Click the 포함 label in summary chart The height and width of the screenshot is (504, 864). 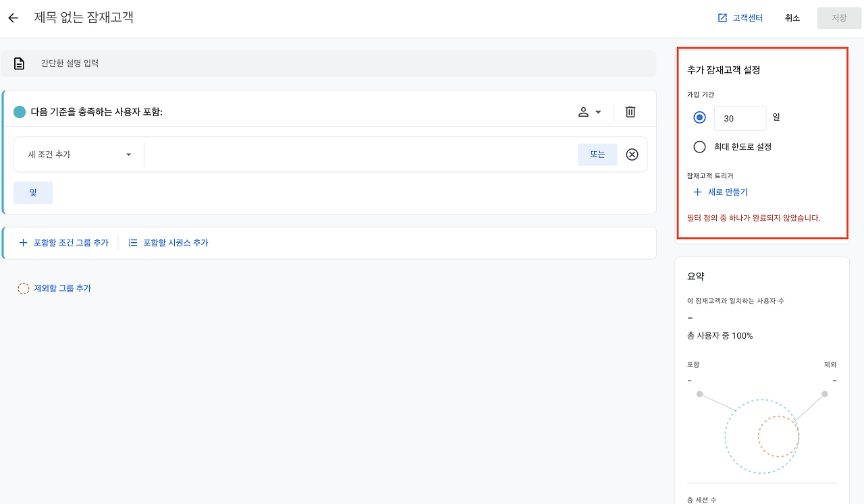click(693, 364)
